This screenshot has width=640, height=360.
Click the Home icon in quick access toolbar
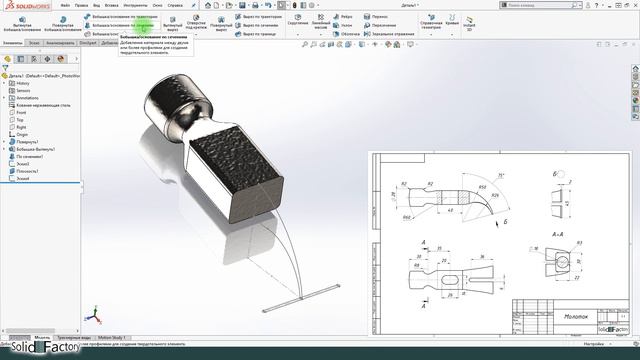(208, 5)
